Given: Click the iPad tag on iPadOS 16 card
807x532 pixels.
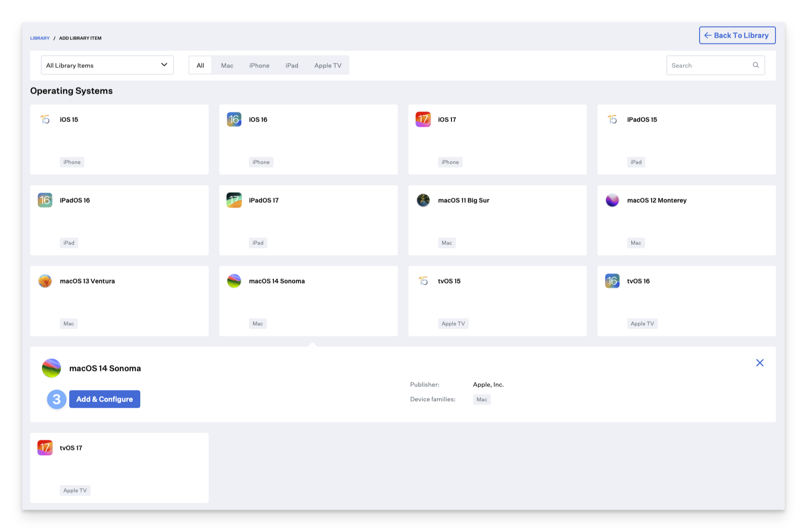Looking at the screenshot, I should point(69,243).
